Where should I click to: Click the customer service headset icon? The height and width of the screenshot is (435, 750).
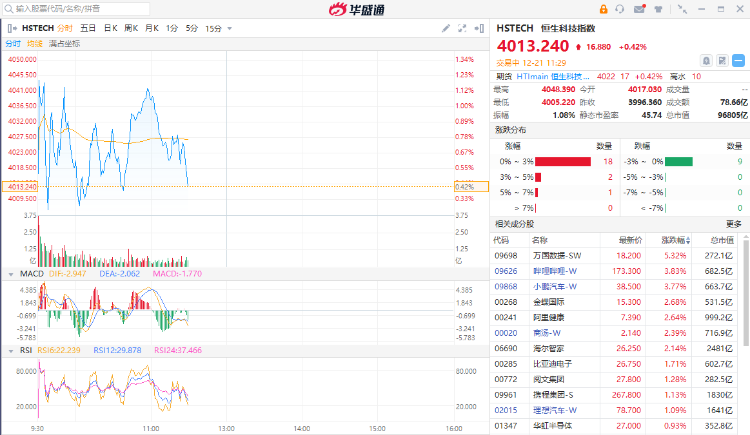620,9
